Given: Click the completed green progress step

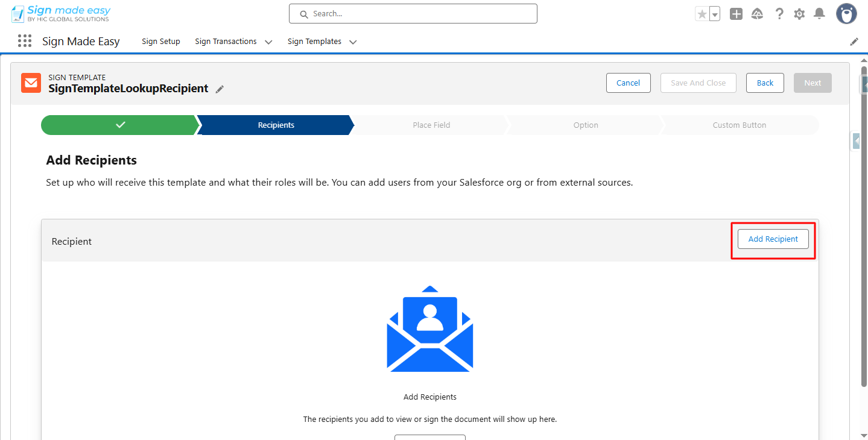Looking at the screenshot, I should pyautogui.click(x=120, y=125).
